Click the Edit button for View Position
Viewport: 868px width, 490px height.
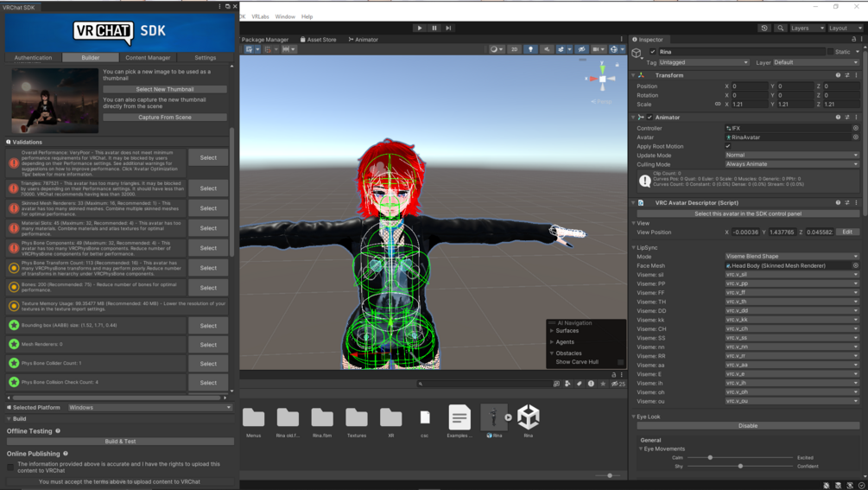[x=847, y=232]
